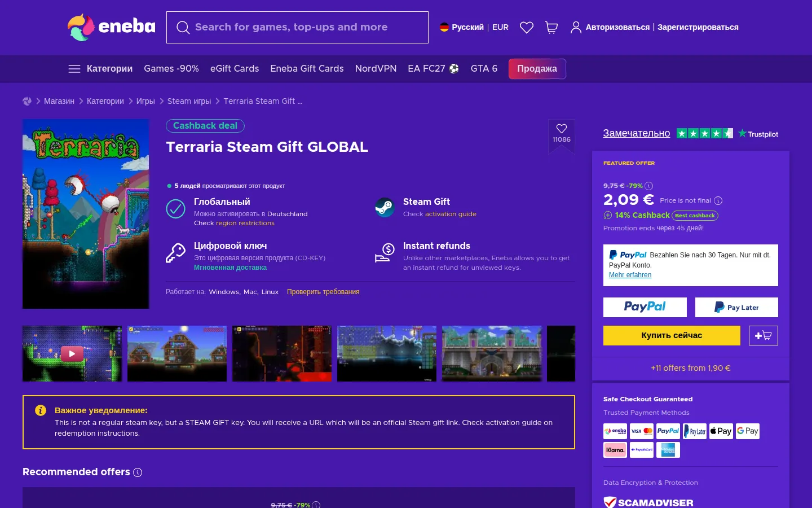Click the Klarna payment icon
This screenshot has width=812, height=508.
615,450
